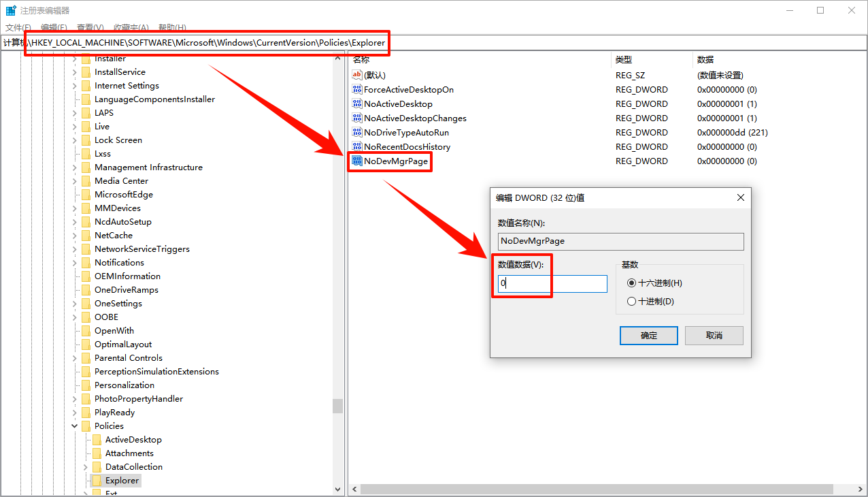The width and height of the screenshot is (868, 497).
Task: Select the PhotoPropertyHandler tree item
Action: tap(139, 398)
